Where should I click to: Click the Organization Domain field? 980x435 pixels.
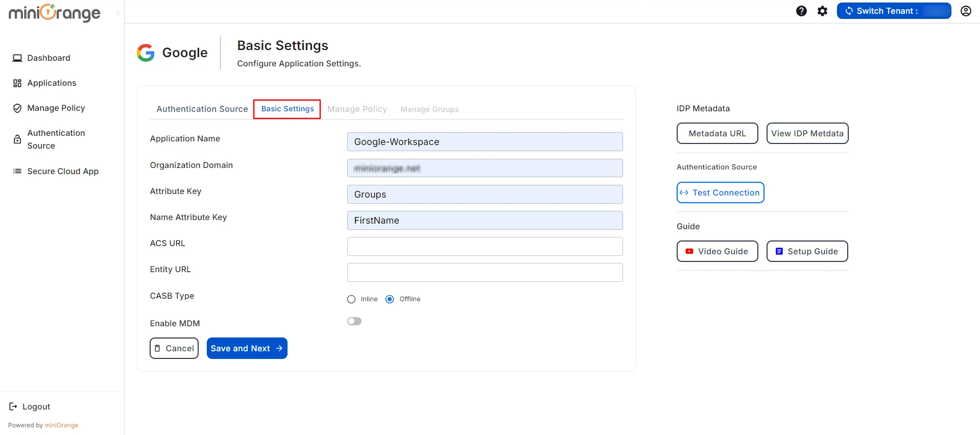(x=485, y=168)
